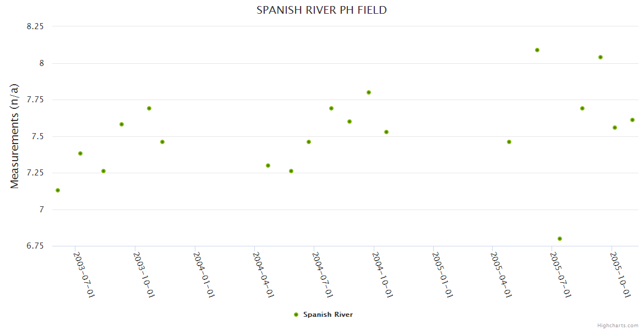This screenshot has width=644, height=330.
Task: Click the Measurements (n/a) y-axis title
Action: 15,136
